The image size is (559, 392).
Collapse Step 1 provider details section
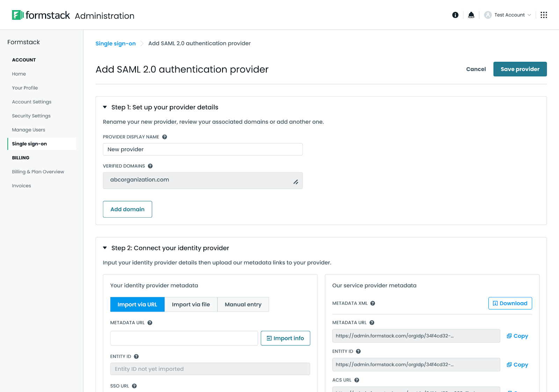tap(105, 107)
